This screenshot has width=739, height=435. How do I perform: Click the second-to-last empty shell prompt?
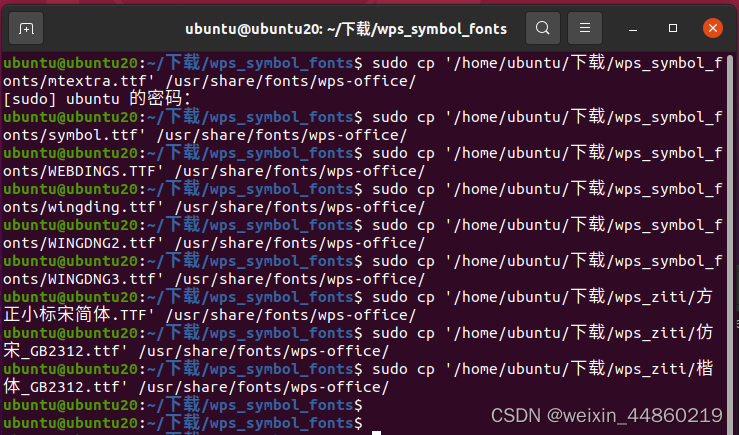[183, 405]
